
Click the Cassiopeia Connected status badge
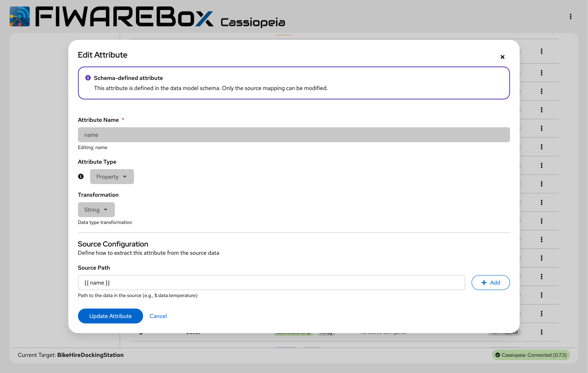(x=531, y=355)
